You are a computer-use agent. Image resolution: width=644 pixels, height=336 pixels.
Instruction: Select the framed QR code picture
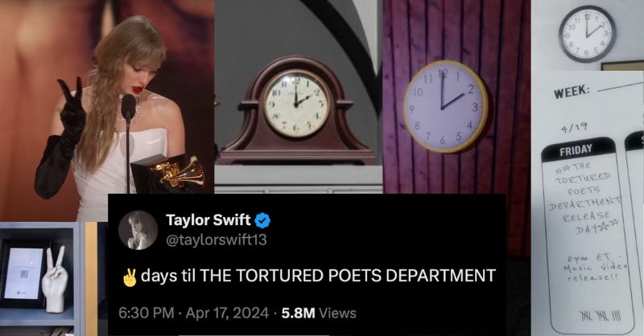(x=23, y=274)
